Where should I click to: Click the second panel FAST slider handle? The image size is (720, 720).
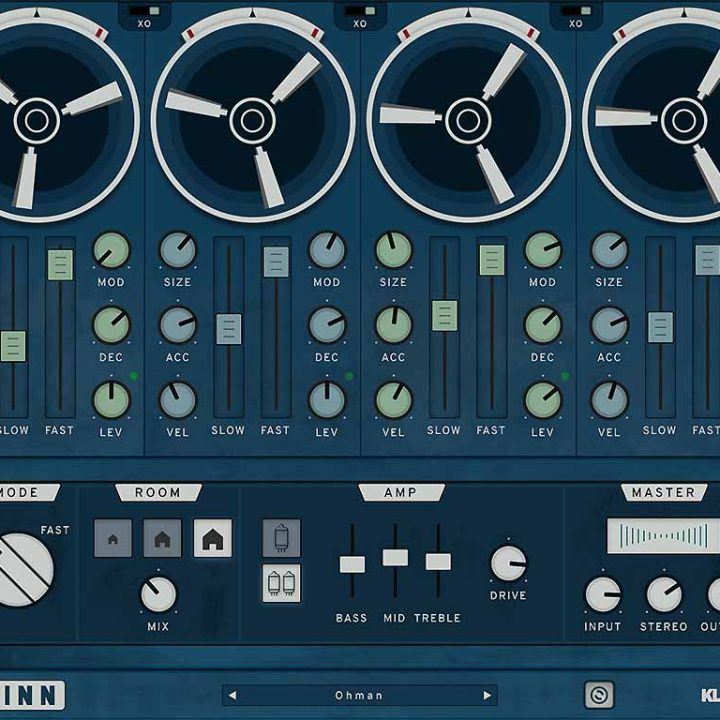(276, 262)
